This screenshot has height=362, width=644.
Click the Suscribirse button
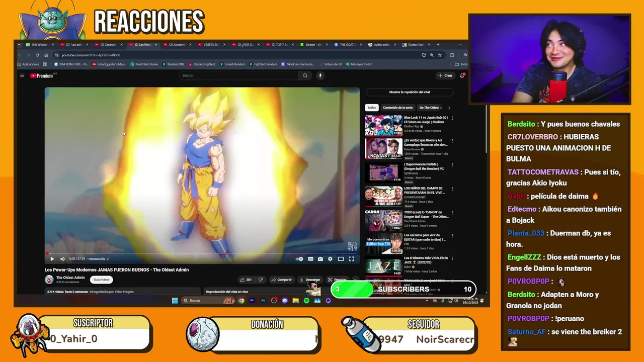101,280
